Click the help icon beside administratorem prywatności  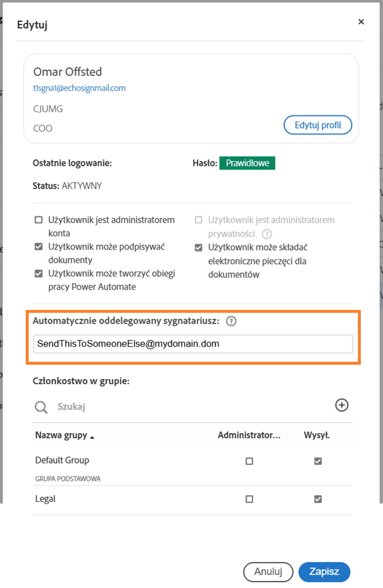click(x=267, y=234)
